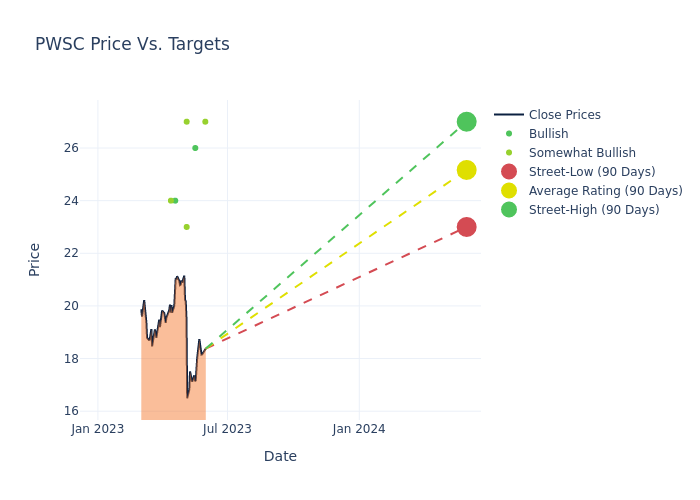The image size is (700, 500).
Task: Click the chart title PWSC Price Vs. Targets
Action: click(132, 44)
